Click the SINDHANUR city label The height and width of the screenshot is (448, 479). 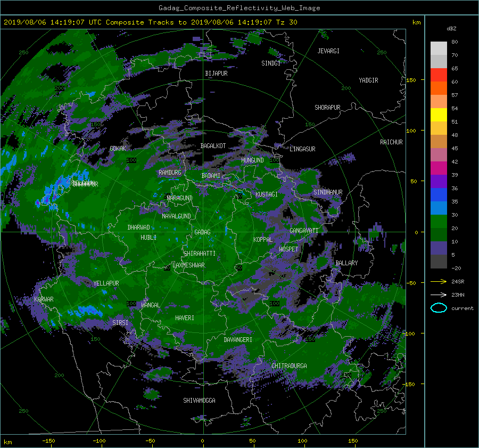click(x=328, y=192)
